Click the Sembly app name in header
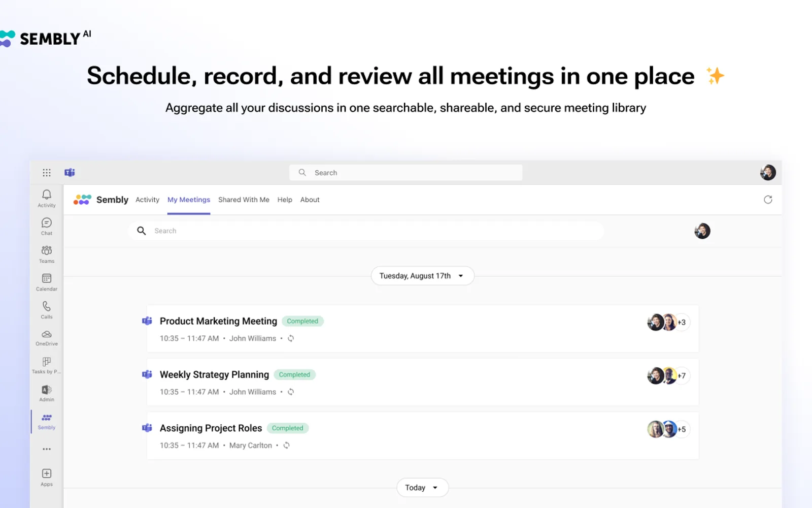812x508 pixels. 112,200
